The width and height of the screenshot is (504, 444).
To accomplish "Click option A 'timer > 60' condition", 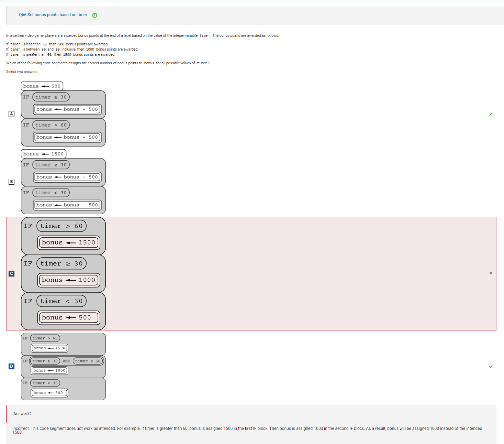I will tap(51, 125).
